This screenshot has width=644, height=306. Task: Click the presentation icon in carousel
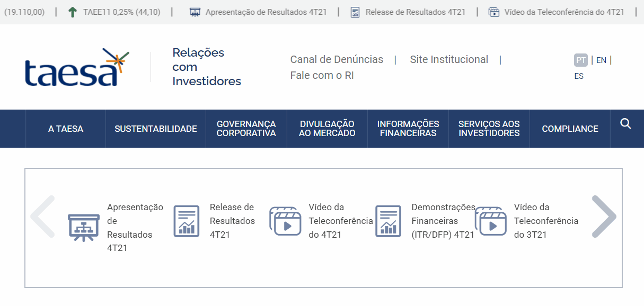click(x=84, y=228)
